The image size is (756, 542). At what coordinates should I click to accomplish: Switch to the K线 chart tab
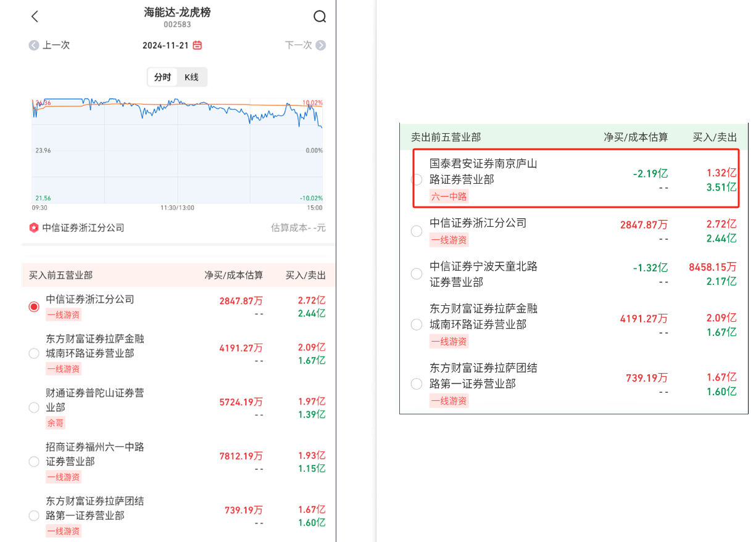(191, 77)
